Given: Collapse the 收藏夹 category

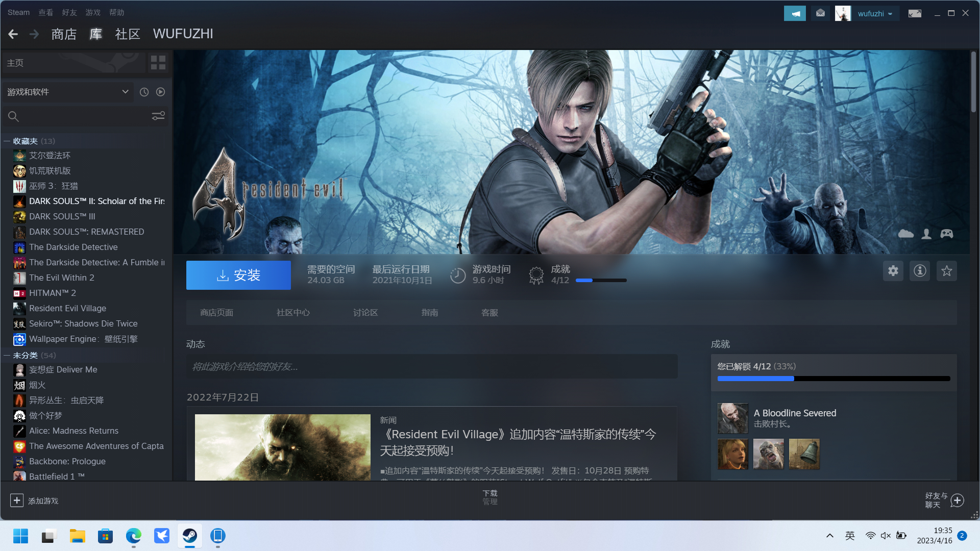Looking at the screenshot, I should (7, 141).
